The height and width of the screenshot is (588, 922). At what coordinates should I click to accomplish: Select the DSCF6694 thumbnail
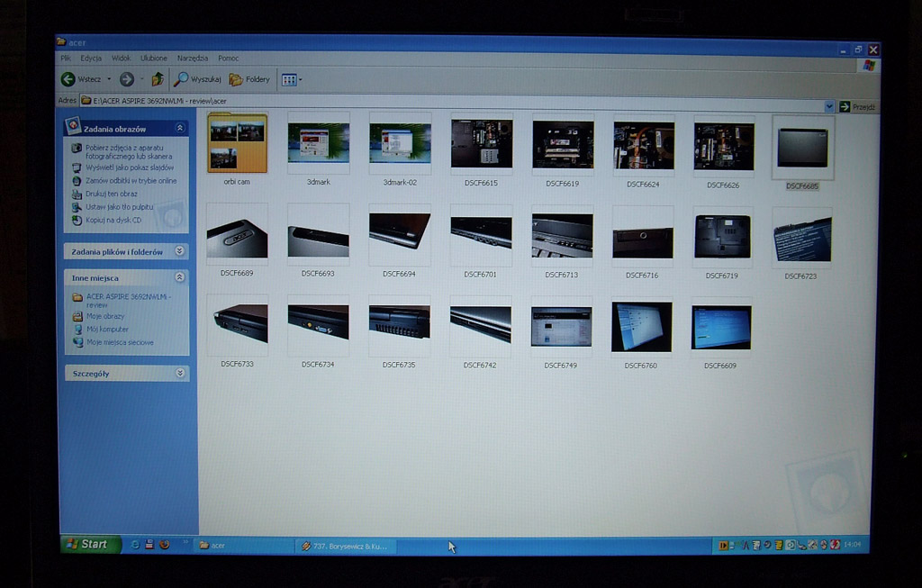tap(399, 235)
